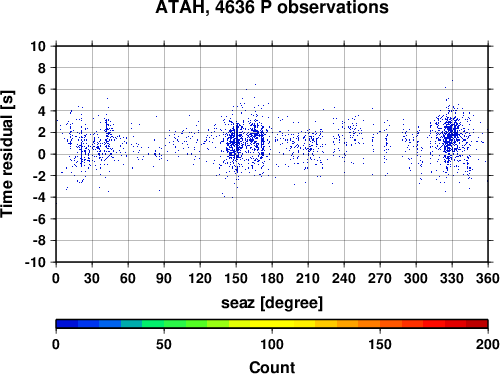Click the y-axis tick label -10
The image size is (500, 374).
coord(35,262)
